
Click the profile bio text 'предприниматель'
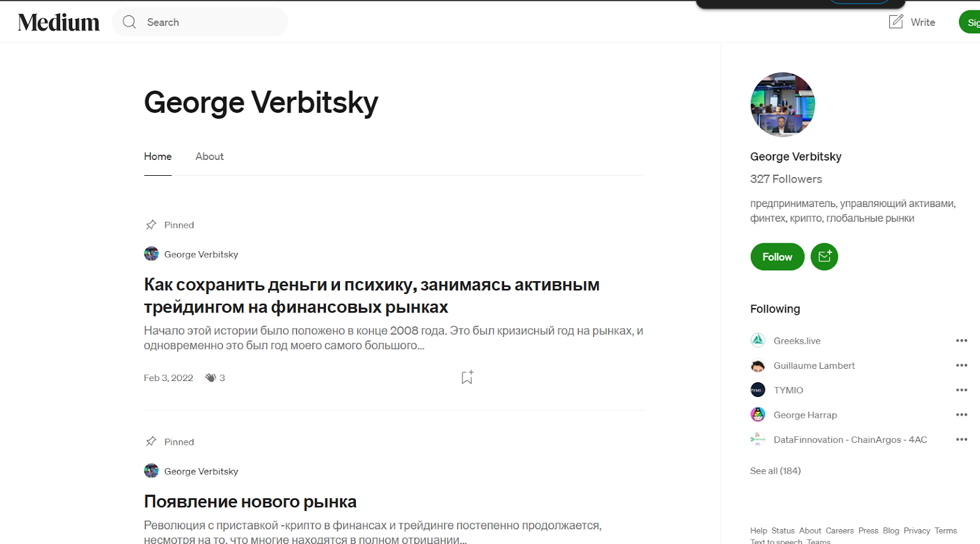[x=853, y=211]
